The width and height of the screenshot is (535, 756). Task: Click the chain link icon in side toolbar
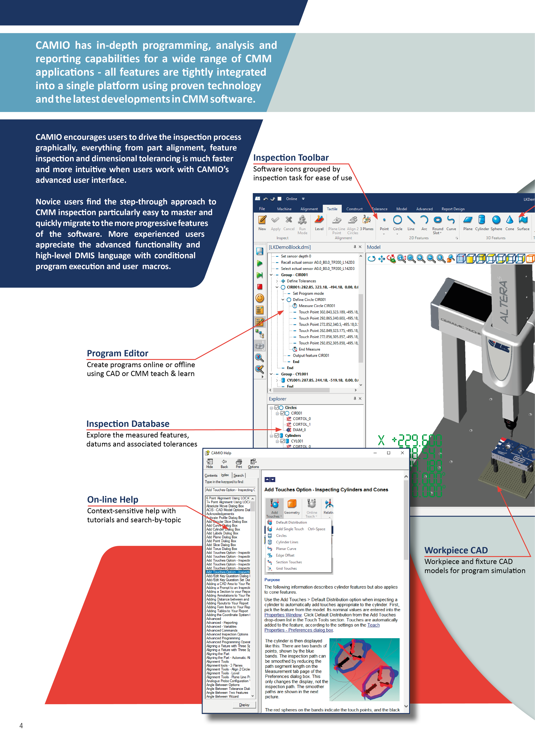tap(260, 346)
